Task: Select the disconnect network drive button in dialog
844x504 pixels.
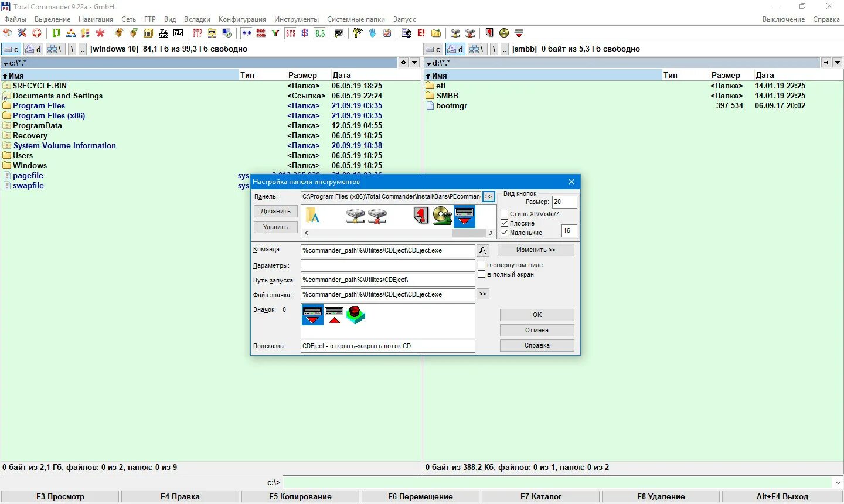Action: [x=377, y=216]
